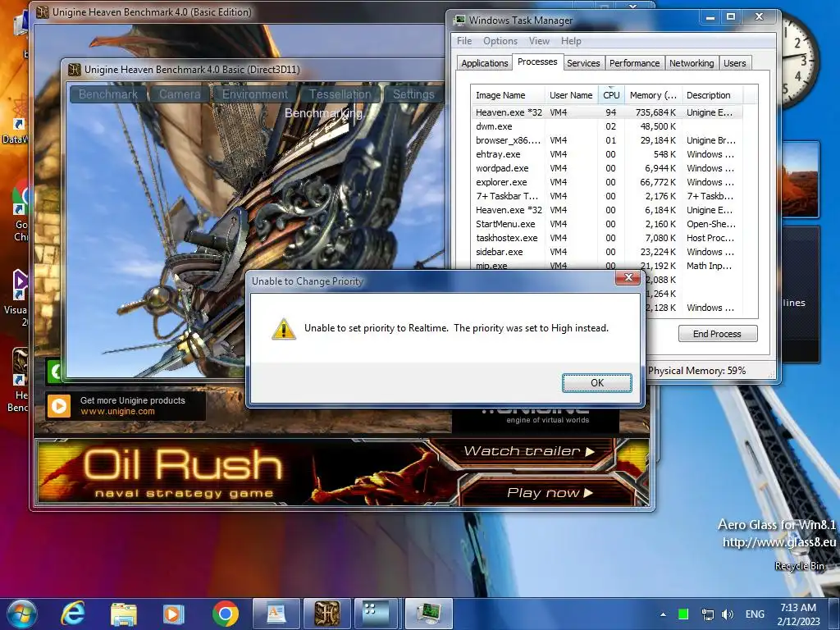Click the orange play icon beside Unigine products
This screenshot has height=630, width=840.
(x=59, y=406)
